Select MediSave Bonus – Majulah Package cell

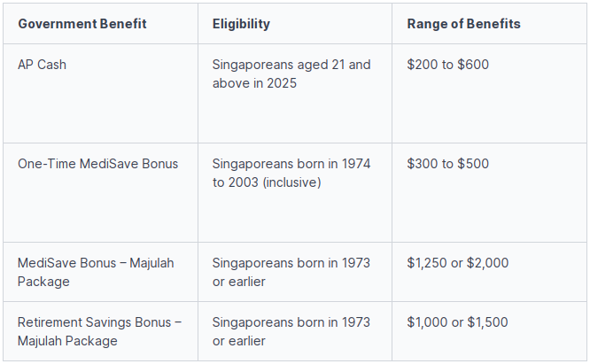point(96,272)
